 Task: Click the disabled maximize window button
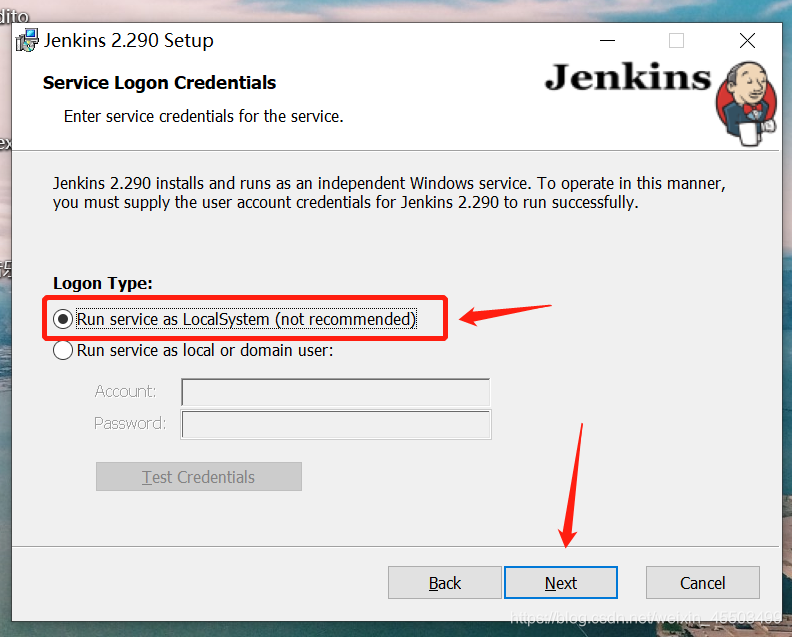coord(676,40)
